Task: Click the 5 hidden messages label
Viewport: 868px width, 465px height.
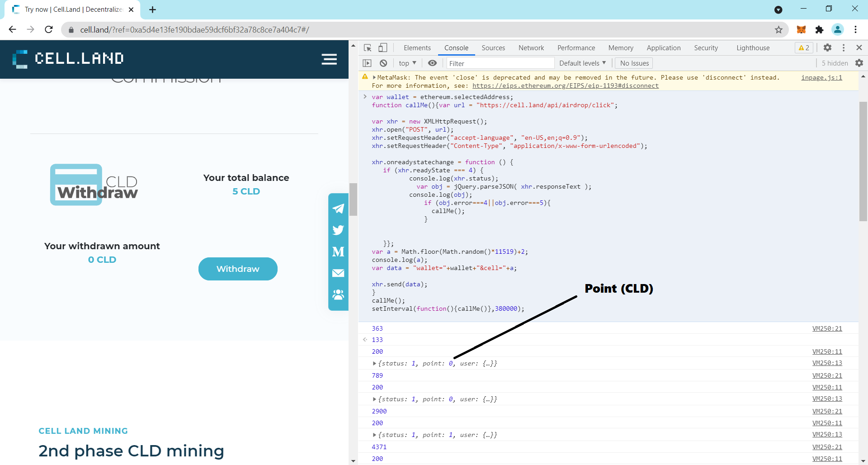Action: tap(835, 63)
